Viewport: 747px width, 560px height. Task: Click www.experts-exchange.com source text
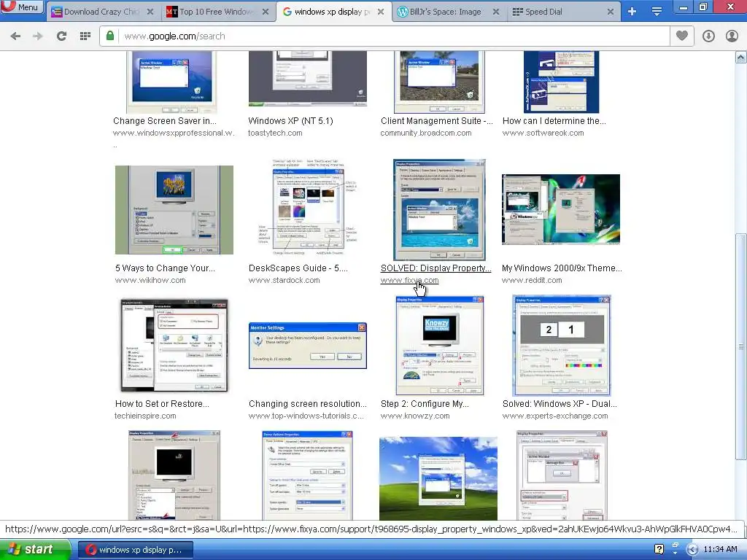[x=555, y=416]
